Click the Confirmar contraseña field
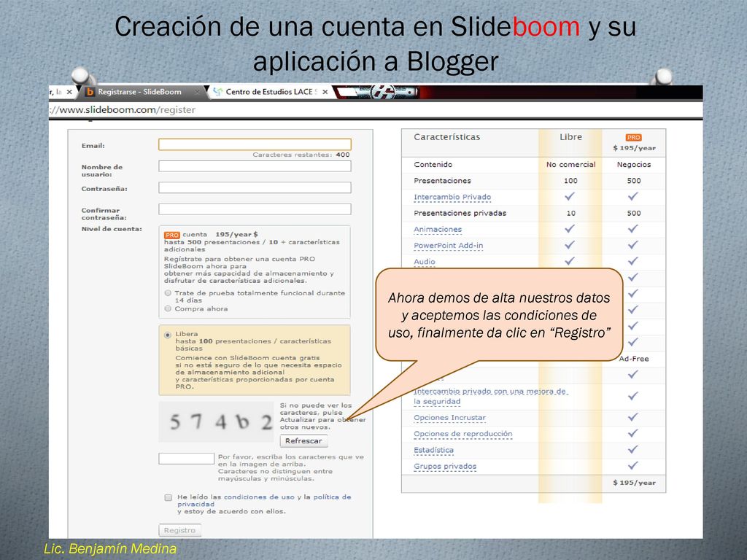Screen dimensions: 747x560 click(255, 209)
